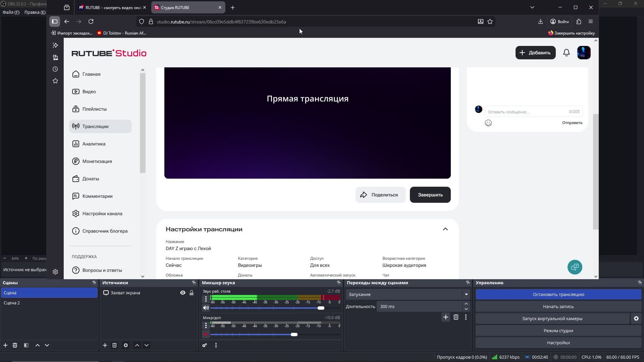Mute the Звук раб. стола audio

(206, 308)
